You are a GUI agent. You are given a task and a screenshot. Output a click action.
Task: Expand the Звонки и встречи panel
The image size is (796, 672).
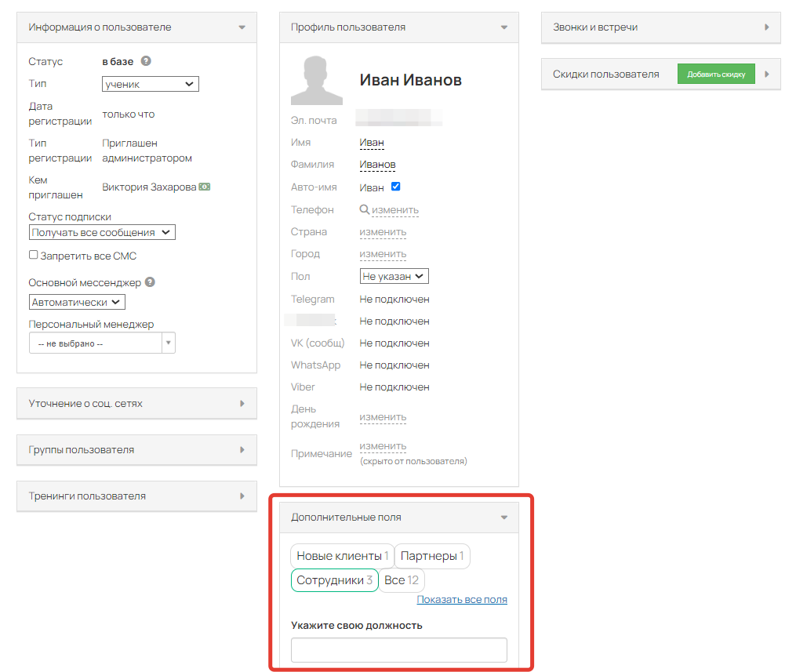660,27
